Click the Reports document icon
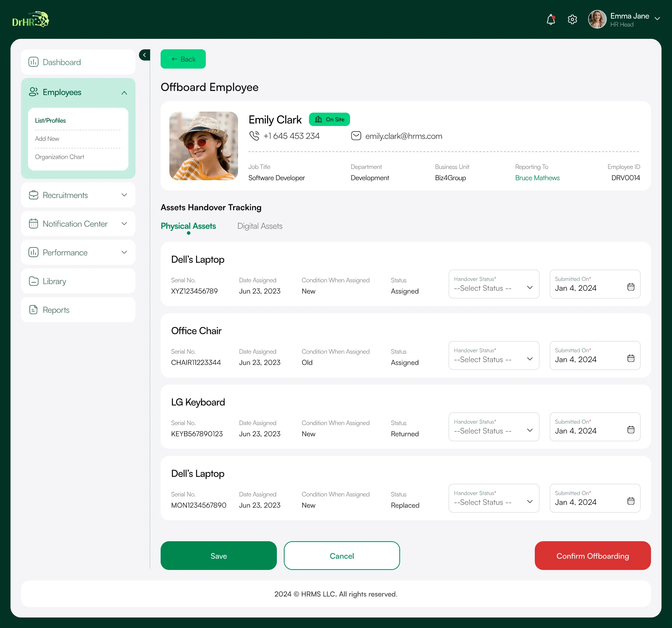672x628 pixels. [34, 310]
